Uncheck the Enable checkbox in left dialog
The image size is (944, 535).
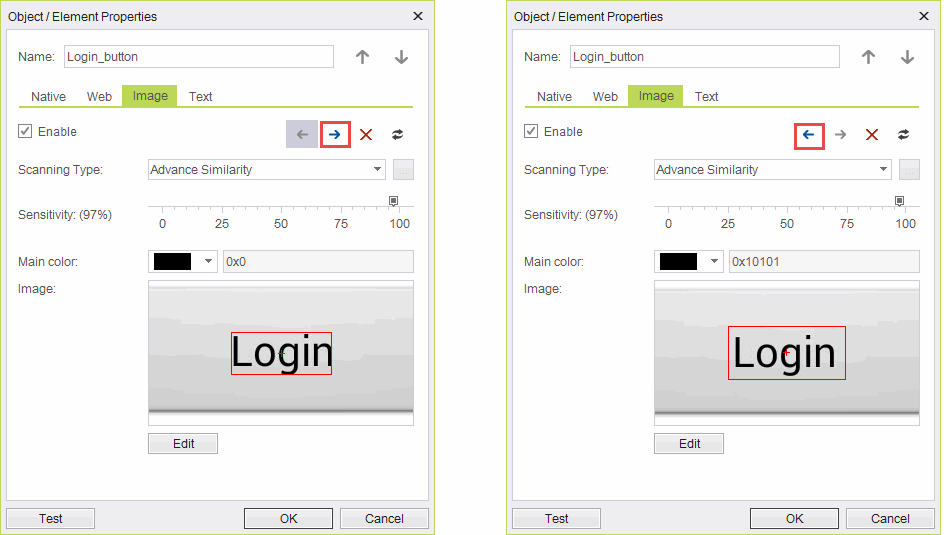tap(25, 132)
